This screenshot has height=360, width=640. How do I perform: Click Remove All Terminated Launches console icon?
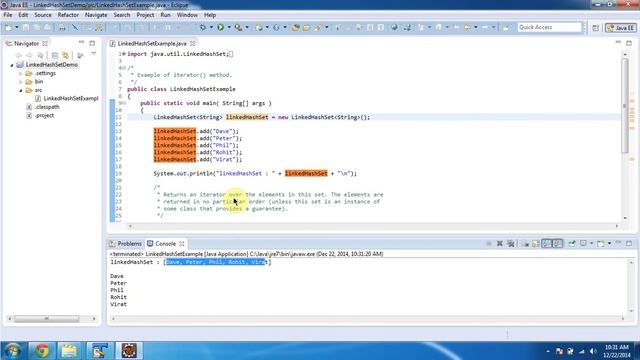tap(510, 244)
